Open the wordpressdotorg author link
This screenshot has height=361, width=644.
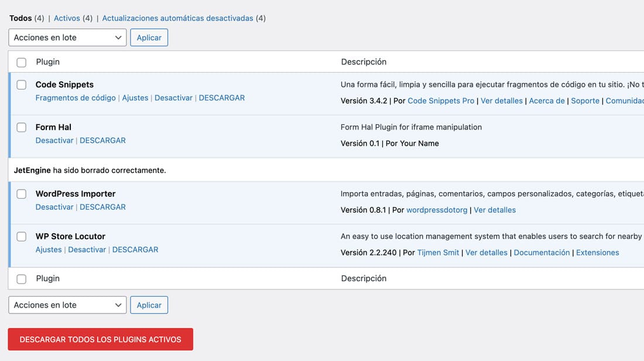(437, 210)
